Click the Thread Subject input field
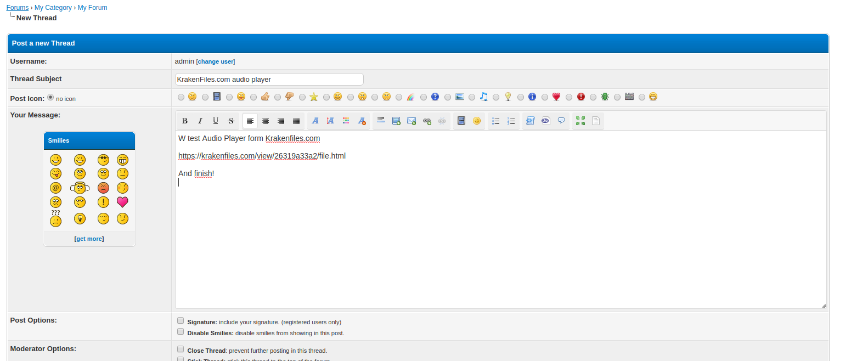 (269, 80)
